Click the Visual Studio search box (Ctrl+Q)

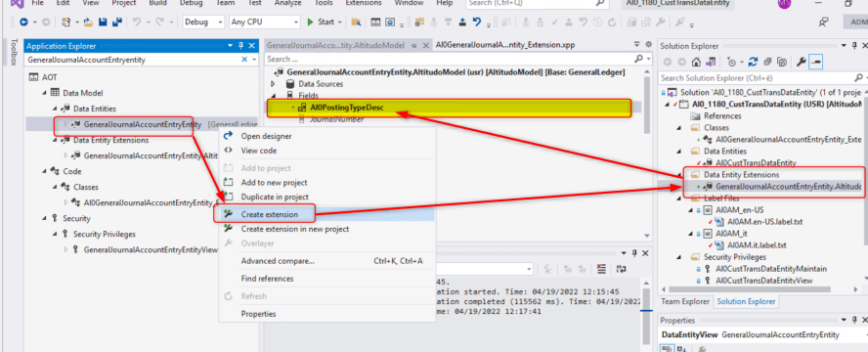pos(537,3)
